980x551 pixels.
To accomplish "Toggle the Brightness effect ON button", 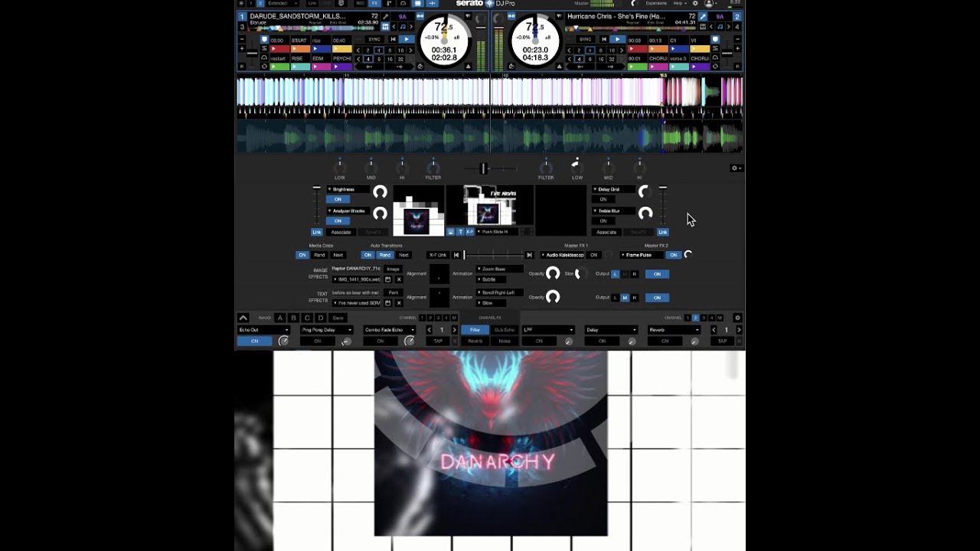I will point(338,199).
